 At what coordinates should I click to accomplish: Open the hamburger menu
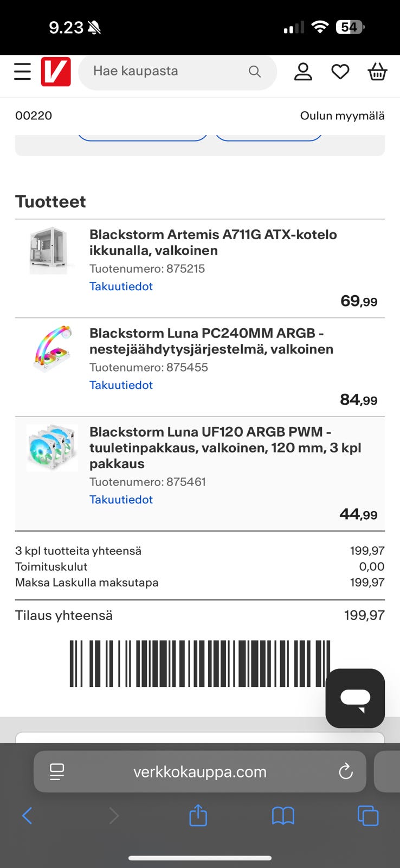pyautogui.click(x=22, y=72)
